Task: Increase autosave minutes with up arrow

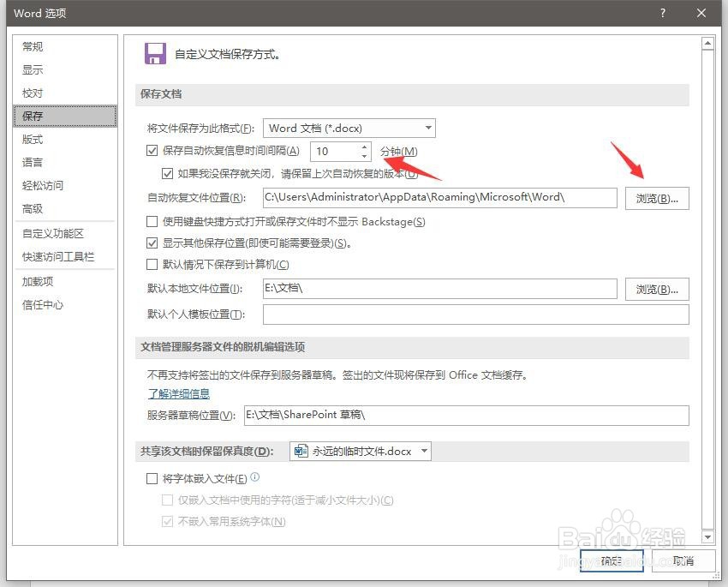Action: 365,147
